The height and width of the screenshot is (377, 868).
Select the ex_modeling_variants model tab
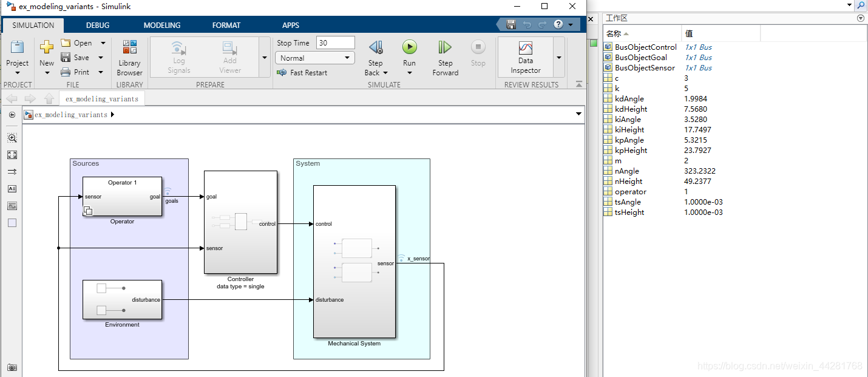tap(102, 99)
